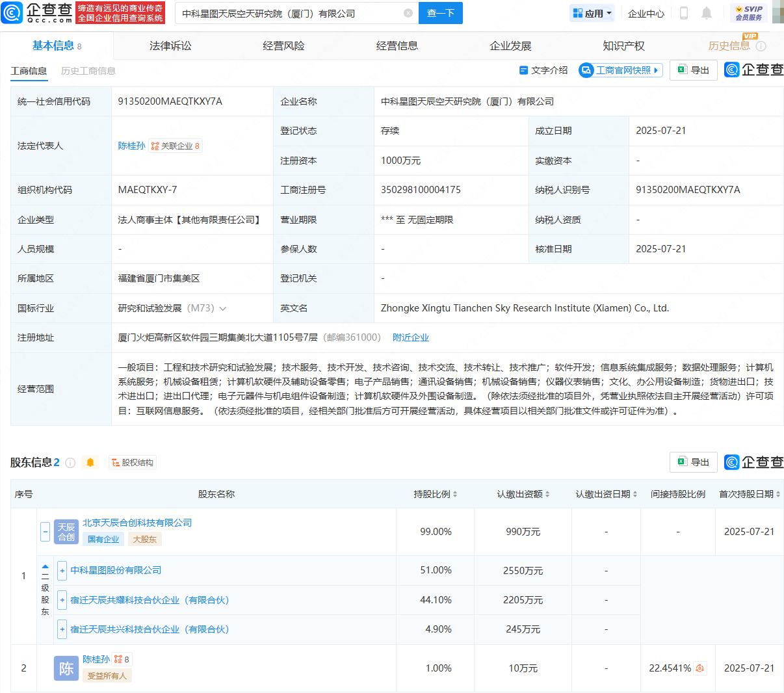Screen dimensions: 784x693
Task: Sort shareholders by 持股比例 column
Action: (436, 494)
